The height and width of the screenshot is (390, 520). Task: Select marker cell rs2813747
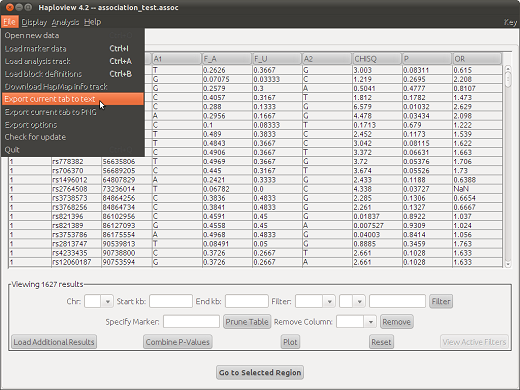(x=76, y=244)
